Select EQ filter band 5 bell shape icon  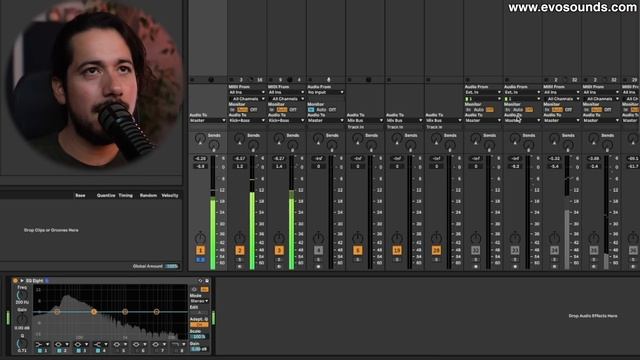click(x=117, y=344)
